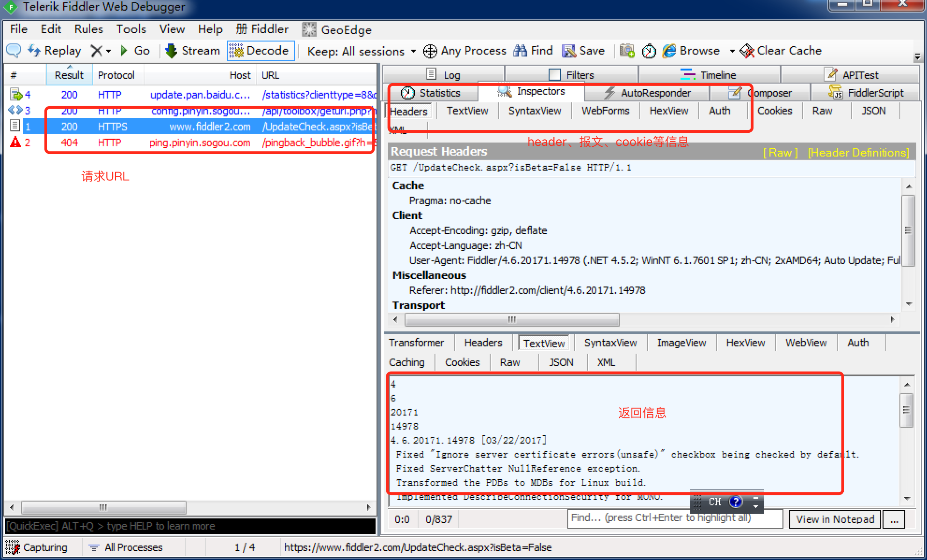Toggle the Decode button
Image resolution: width=927 pixels, height=560 pixels.
(261, 50)
